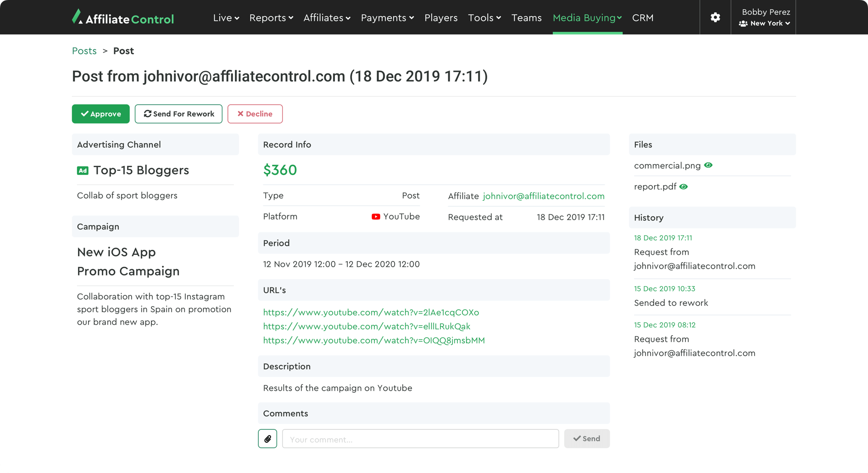Click the paperclip attachment icon
The image size is (868, 473).
click(267, 439)
